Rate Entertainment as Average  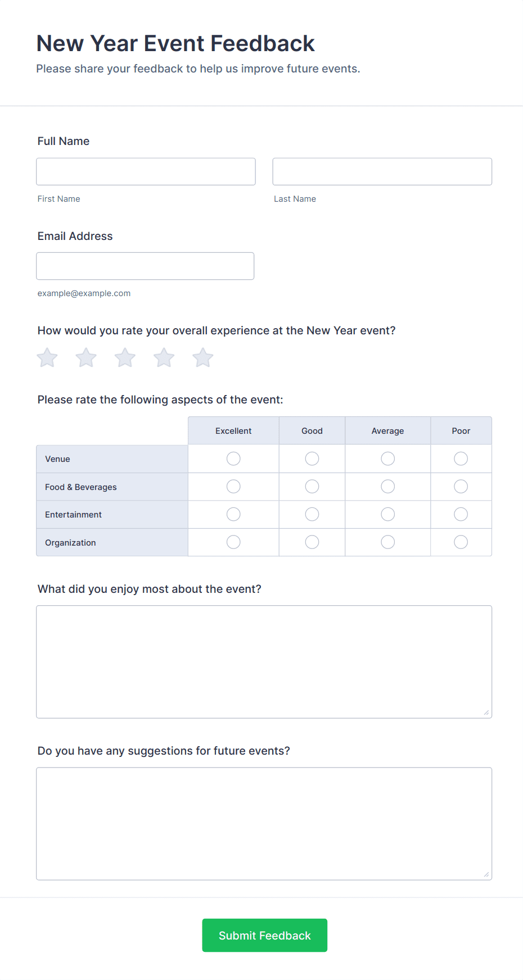(x=387, y=514)
